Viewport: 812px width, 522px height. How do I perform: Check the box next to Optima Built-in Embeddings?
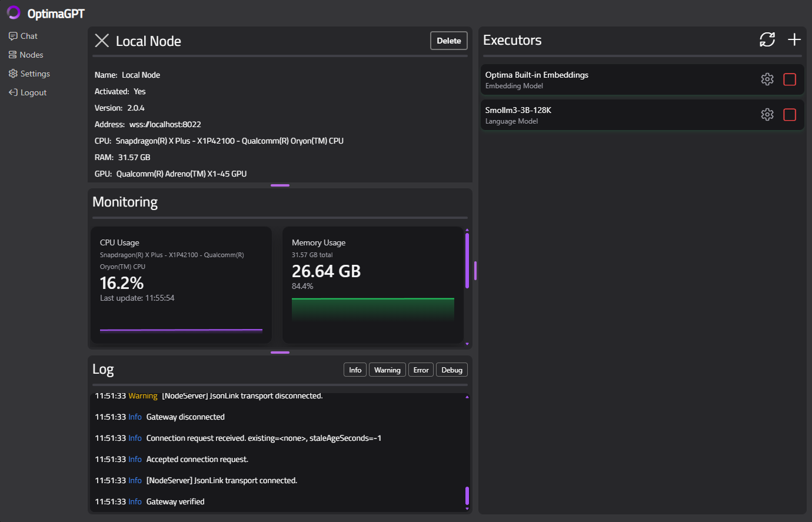790,79
